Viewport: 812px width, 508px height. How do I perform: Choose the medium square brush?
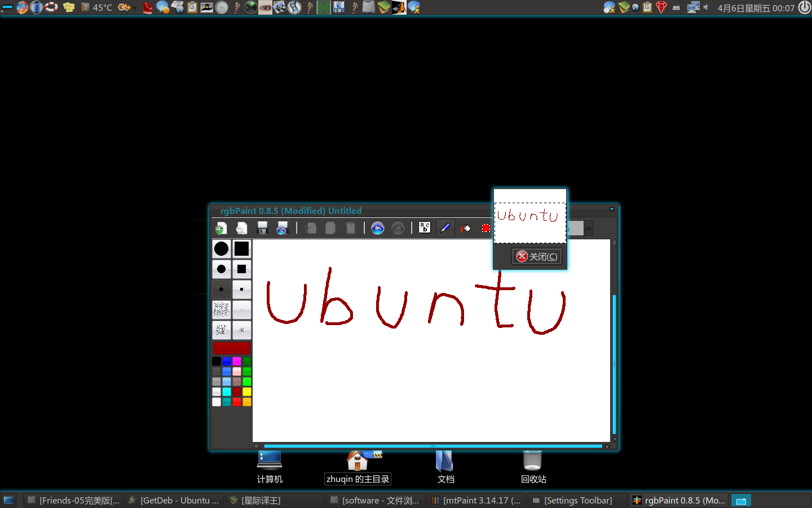(242, 269)
